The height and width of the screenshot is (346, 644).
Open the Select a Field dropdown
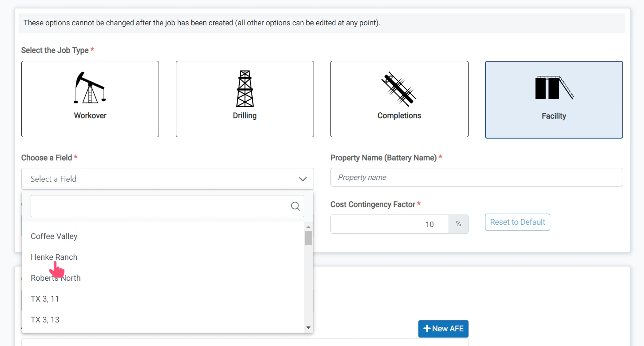click(167, 179)
